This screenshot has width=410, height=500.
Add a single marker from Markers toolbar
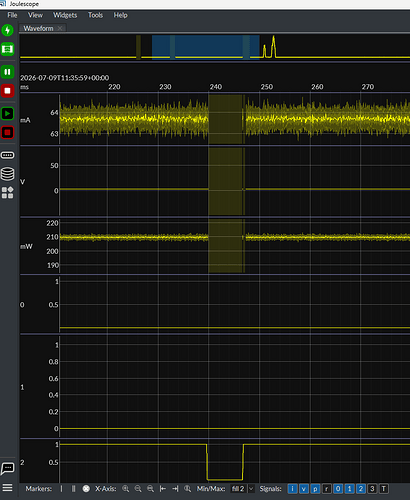click(x=61, y=489)
